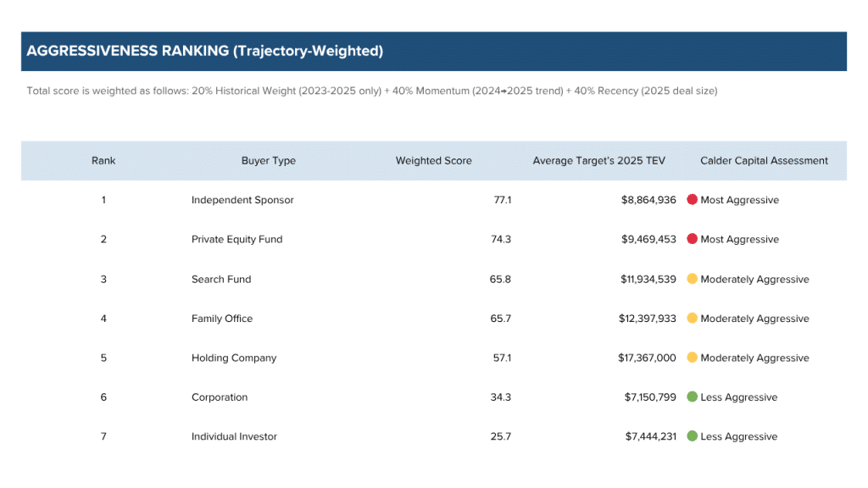Click the Calder Capital Assessment column header

(x=764, y=161)
